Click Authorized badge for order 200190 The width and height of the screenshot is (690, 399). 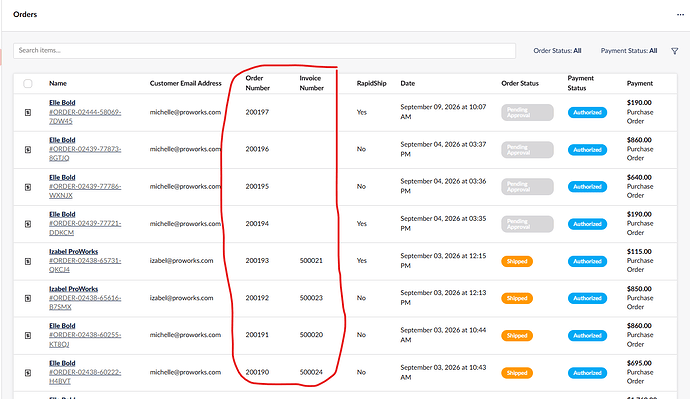[587, 373]
